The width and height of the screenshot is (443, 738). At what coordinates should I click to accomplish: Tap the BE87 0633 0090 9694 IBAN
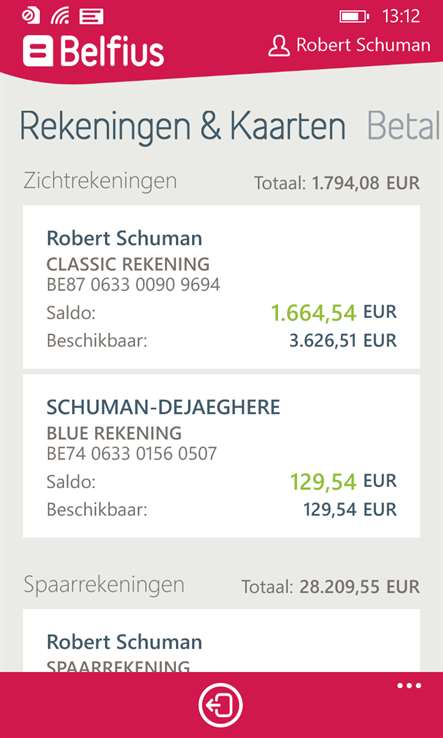coord(133,285)
